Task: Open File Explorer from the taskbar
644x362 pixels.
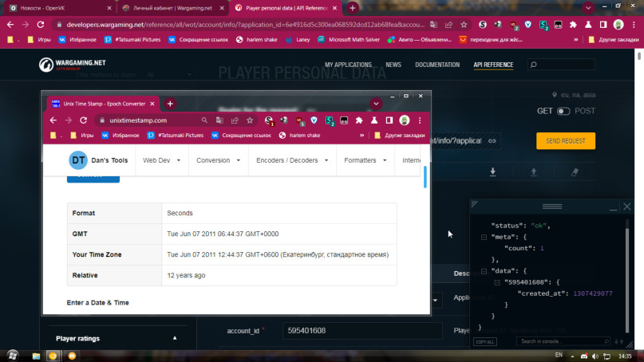Action: click(36, 356)
